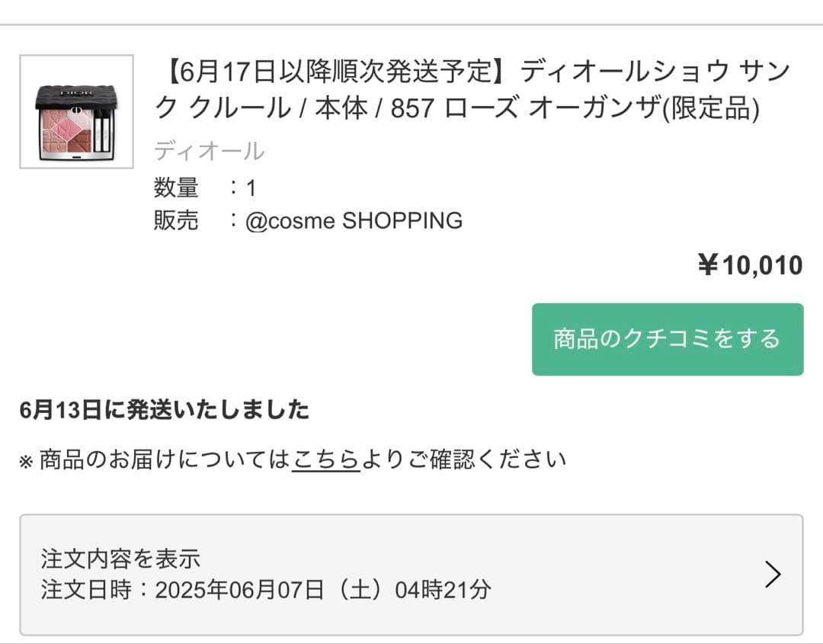
Task: Click the 販売 seller label
Action: (176, 221)
